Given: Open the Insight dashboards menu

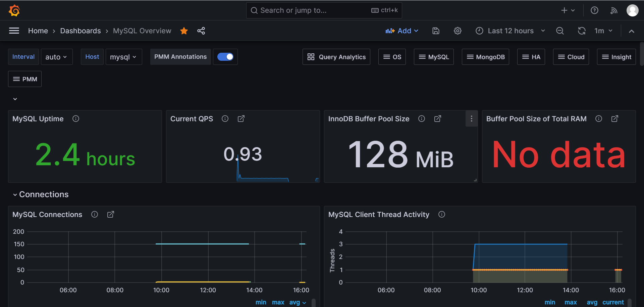Looking at the screenshot, I should coord(616,57).
